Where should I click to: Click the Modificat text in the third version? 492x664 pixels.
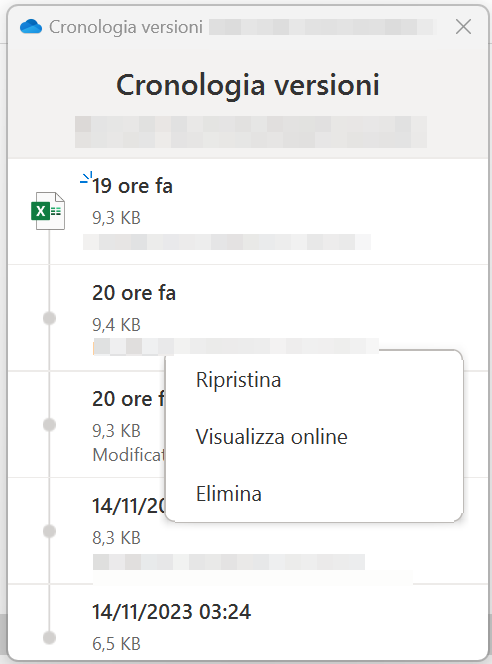(128, 455)
